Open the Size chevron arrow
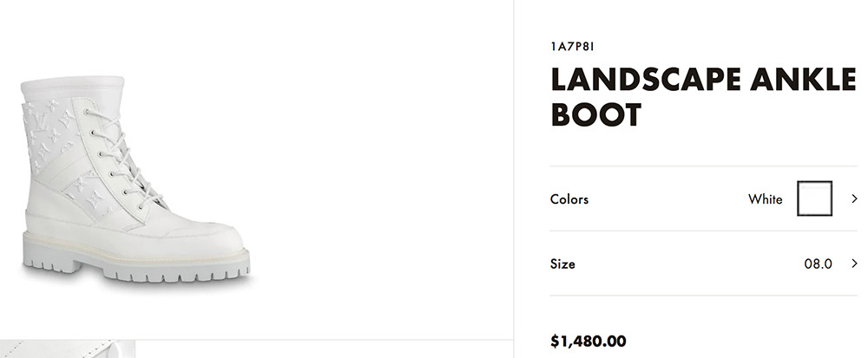The image size is (868, 358). 854,264
